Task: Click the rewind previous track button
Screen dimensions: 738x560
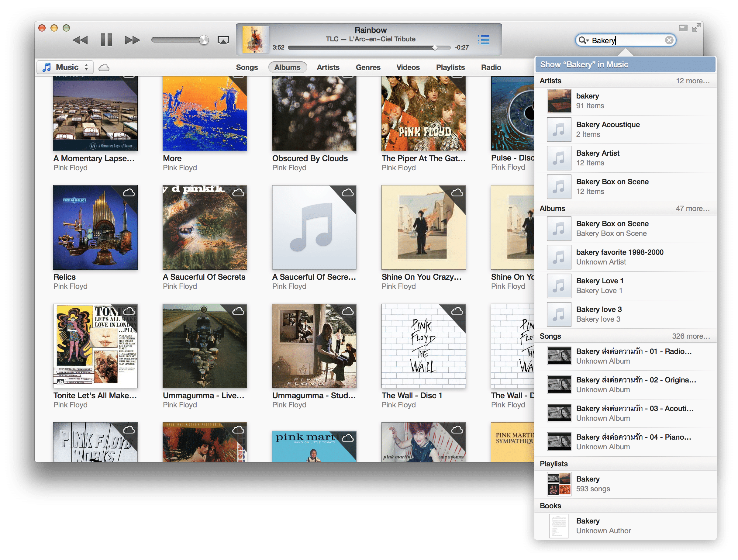Action: [x=80, y=40]
